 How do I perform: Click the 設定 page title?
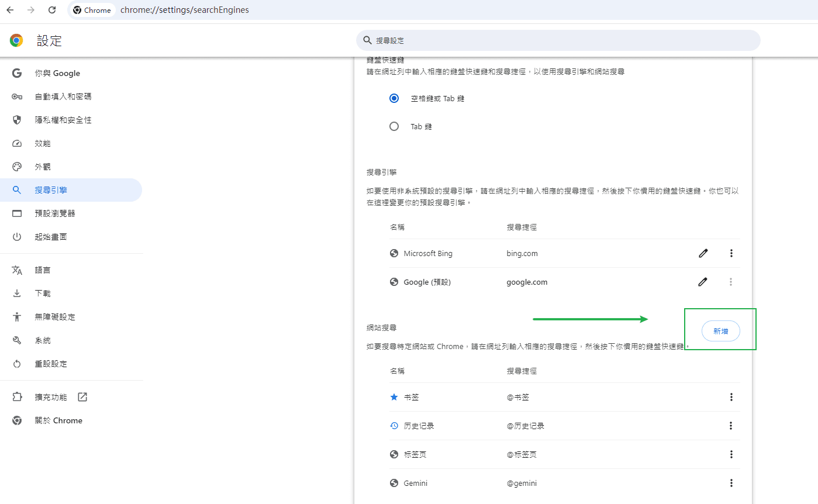point(49,40)
